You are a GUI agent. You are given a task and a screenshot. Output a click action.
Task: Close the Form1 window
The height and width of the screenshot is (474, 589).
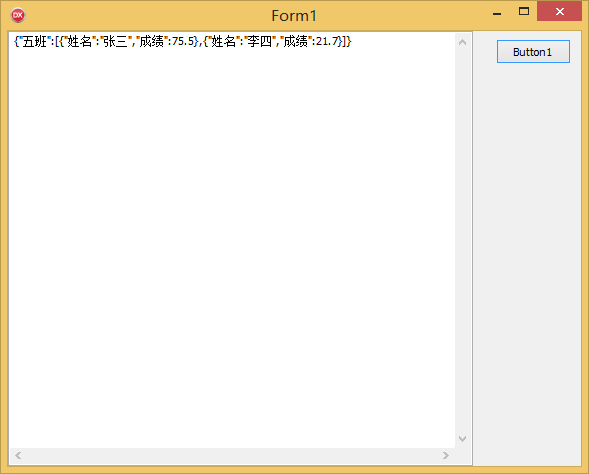tap(559, 11)
